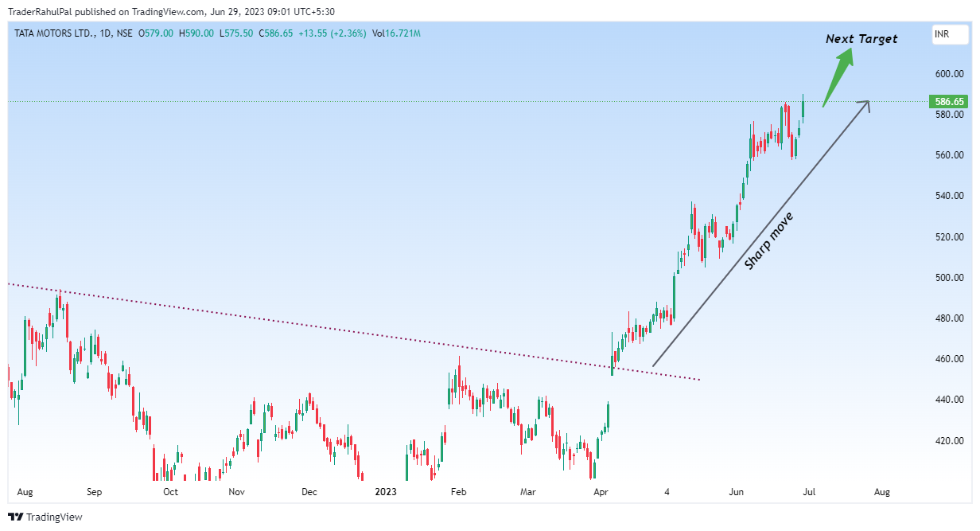Image resolution: width=980 pixels, height=531 pixels.
Task: Click the 460.00 price axis label
Action: [950, 359]
